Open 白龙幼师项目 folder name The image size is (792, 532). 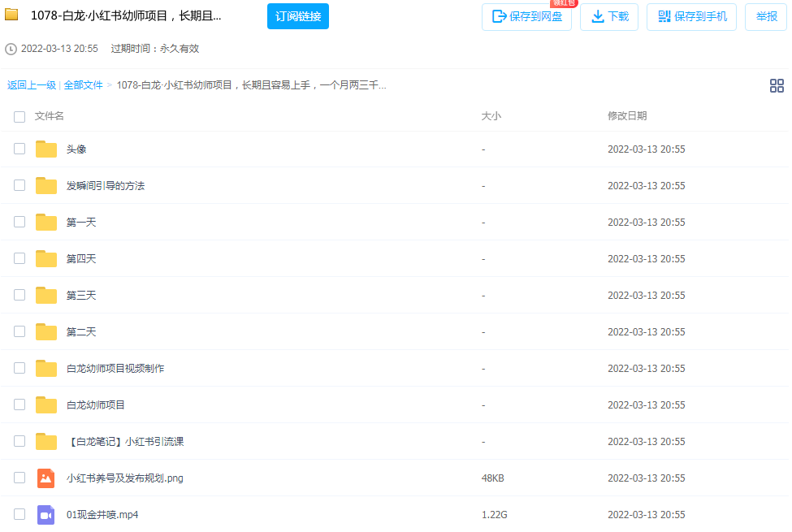96,404
